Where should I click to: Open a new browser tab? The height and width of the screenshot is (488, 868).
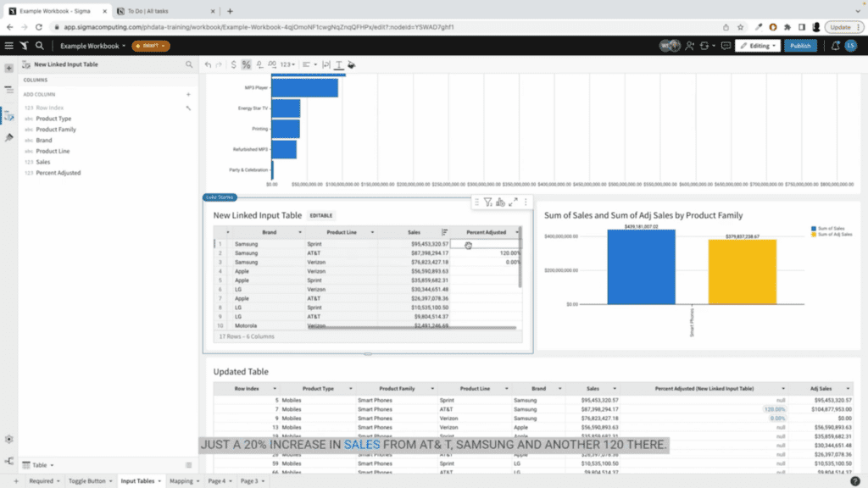[230, 11]
